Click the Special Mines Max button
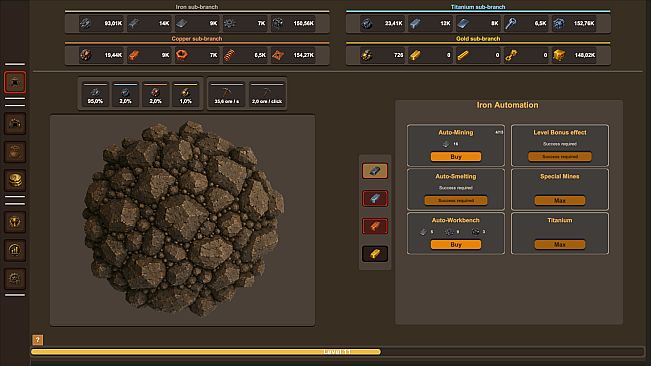Image resolution: width=651 pixels, height=366 pixels. 560,200
